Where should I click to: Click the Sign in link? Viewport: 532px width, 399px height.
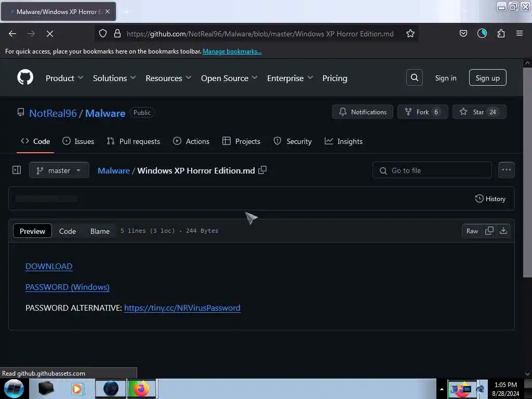[x=445, y=78]
